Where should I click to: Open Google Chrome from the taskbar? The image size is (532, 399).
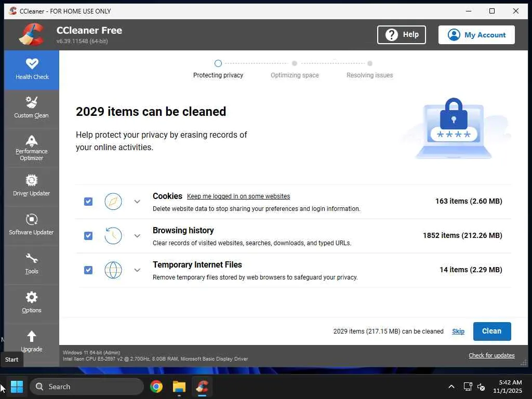click(x=156, y=387)
